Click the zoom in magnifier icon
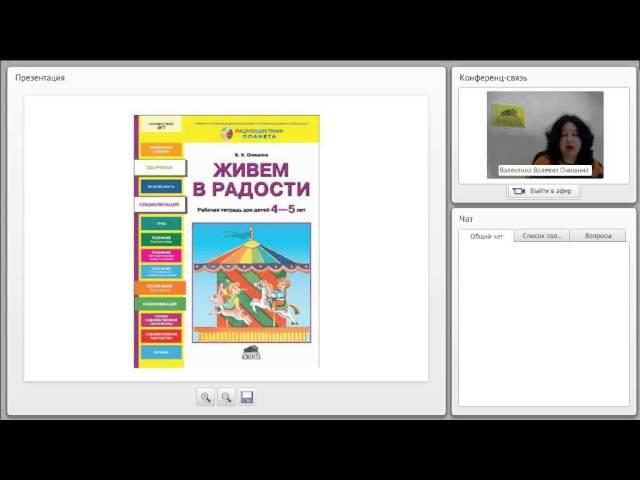 click(x=205, y=397)
